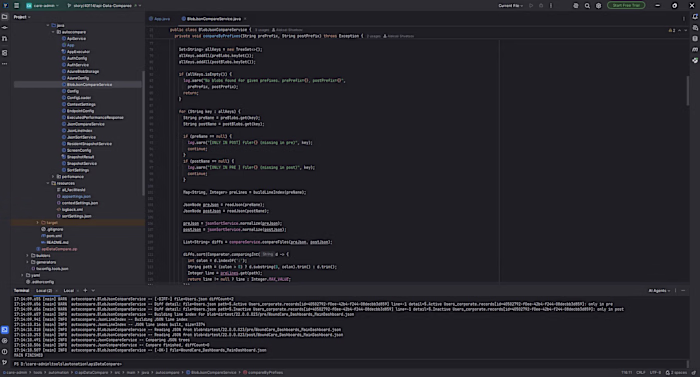Expand the performance package

point(53,176)
